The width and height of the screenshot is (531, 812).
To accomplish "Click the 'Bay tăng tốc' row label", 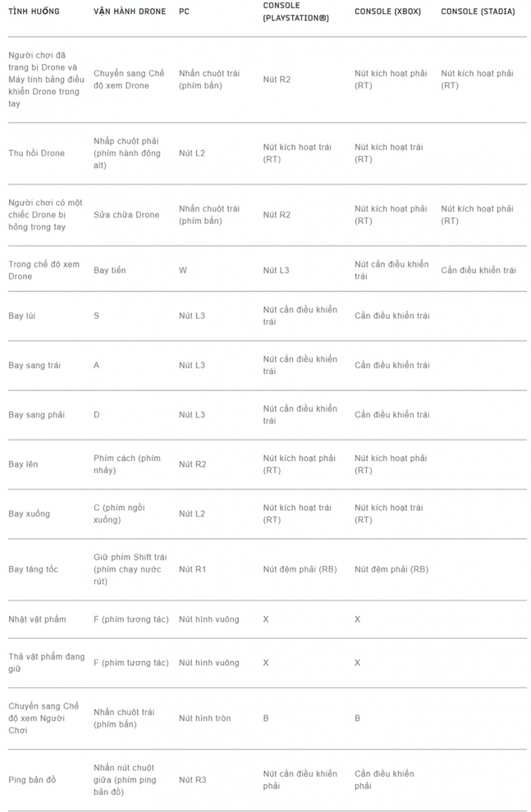I will point(33,569).
